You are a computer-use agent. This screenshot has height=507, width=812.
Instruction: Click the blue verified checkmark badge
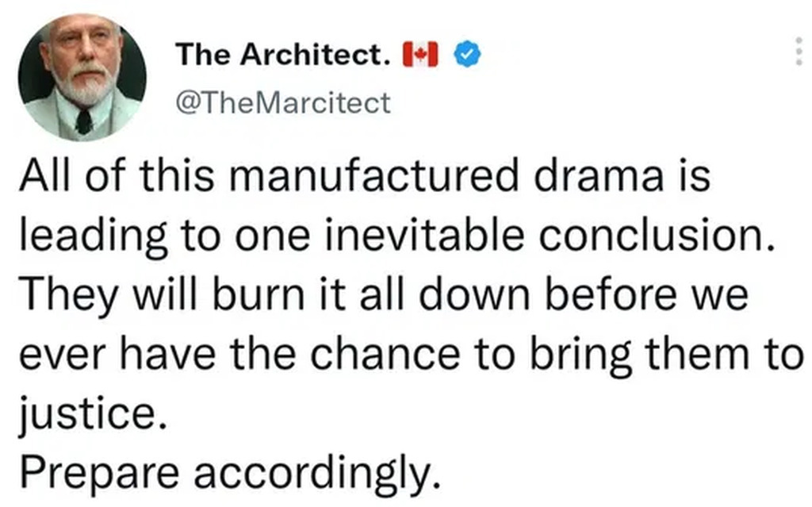pyautogui.click(x=465, y=54)
